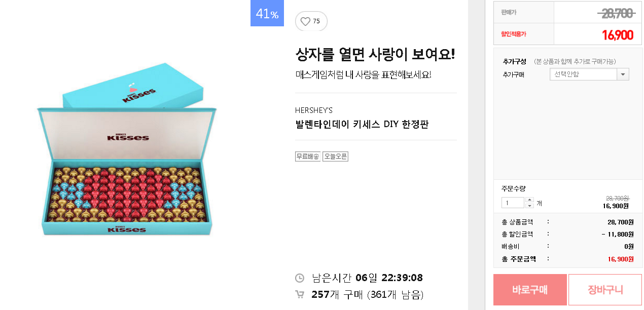Click the 오늘오픈 tag
This screenshot has width=644, height=310.
(335, 157)
